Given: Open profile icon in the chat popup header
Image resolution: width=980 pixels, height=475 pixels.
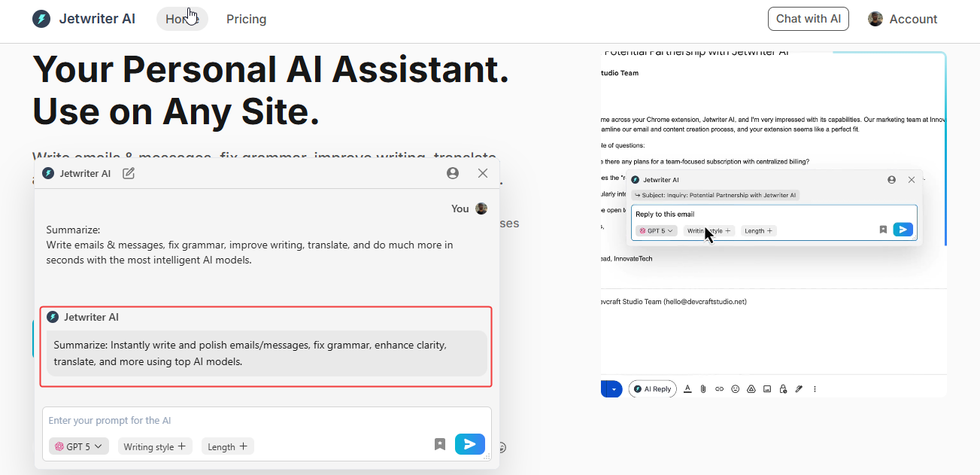Looking at the screenshot, I should click(x=453, y=173).
